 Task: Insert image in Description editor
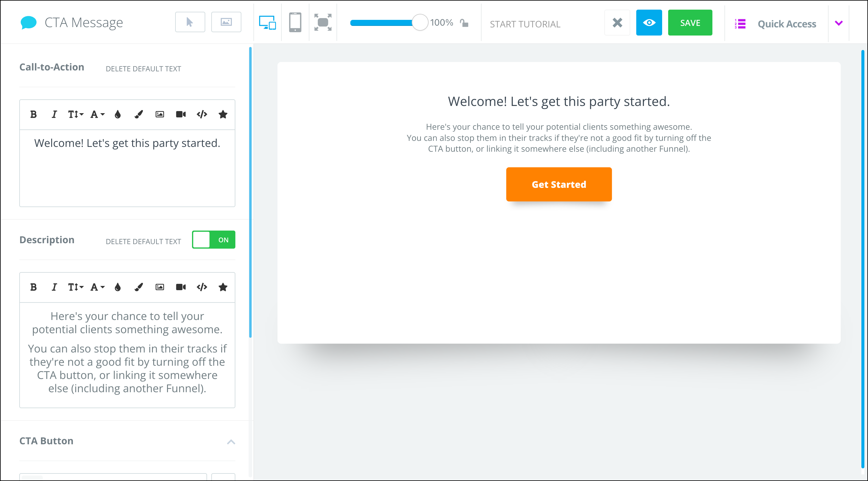coord(160,287)
